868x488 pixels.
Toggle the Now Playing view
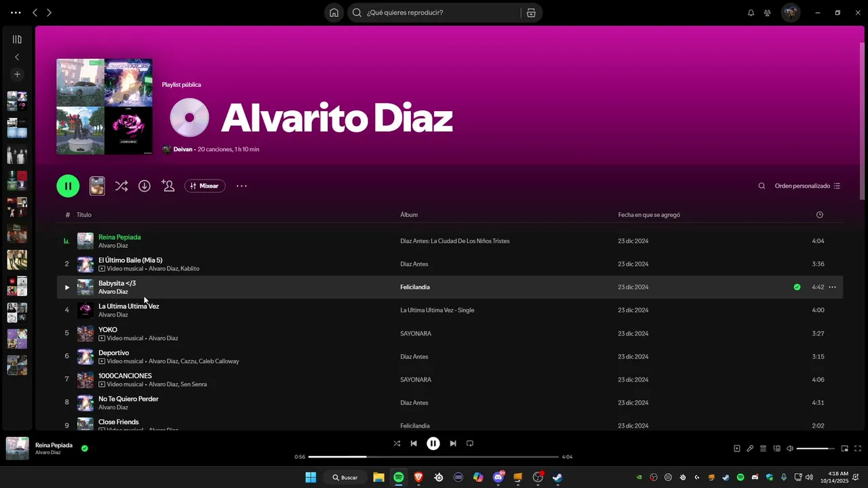coord(737,449)
